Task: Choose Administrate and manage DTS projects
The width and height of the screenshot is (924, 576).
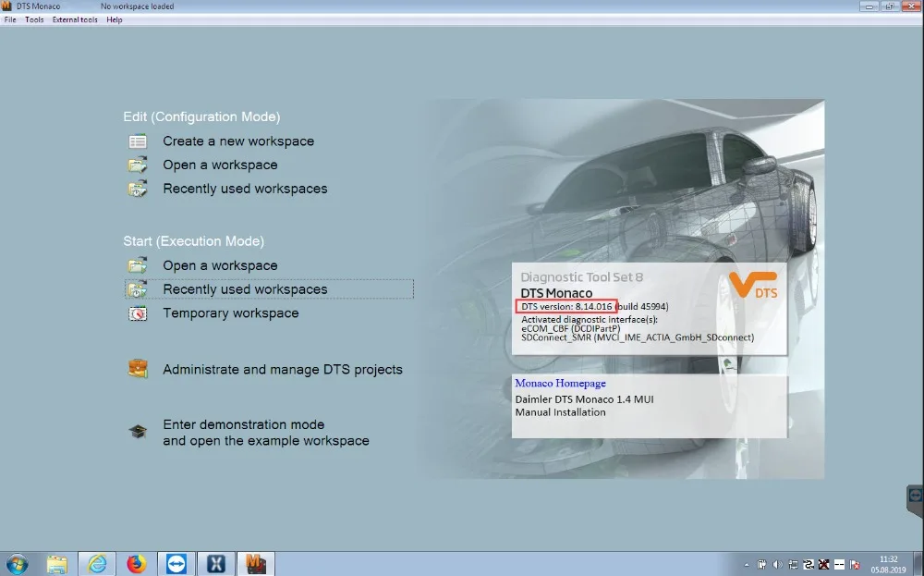Action: pos(282,370)
